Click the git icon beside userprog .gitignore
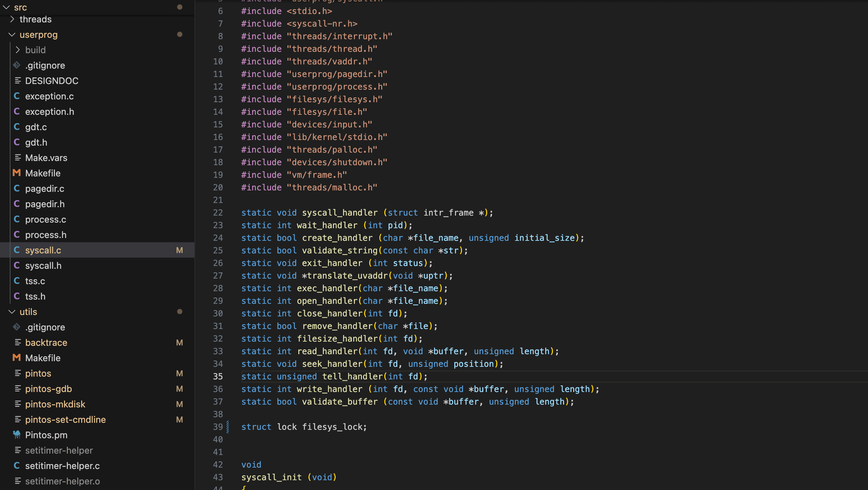Viewport: 868px width, 490px height. pyautogui.click(x=16, y=65)
